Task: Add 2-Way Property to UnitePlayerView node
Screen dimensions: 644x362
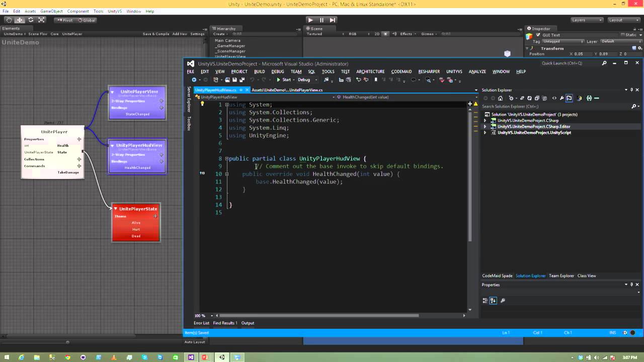Action: 162,101
